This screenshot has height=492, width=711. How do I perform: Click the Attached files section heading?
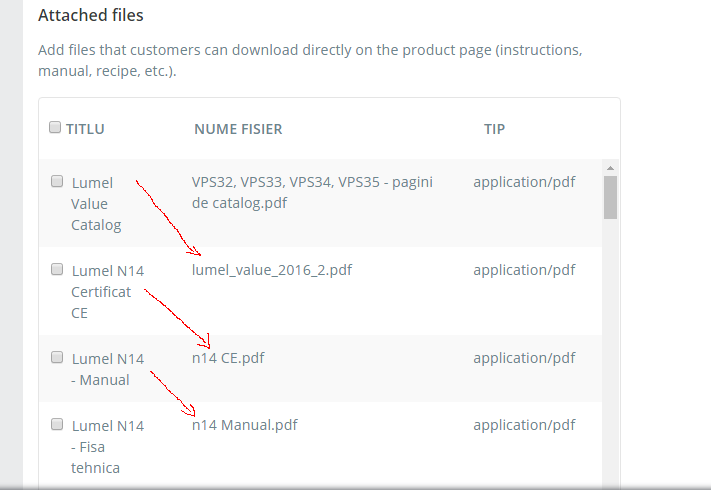point(91,15)
